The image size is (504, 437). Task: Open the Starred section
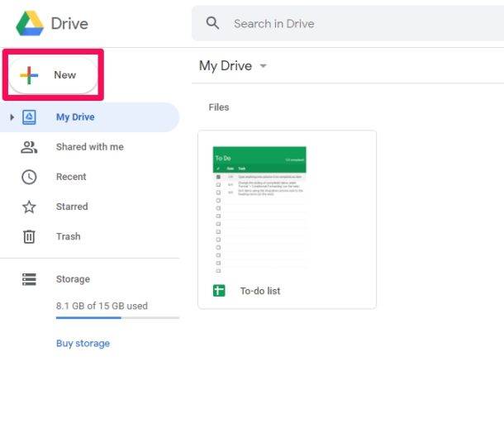point(72,207)
